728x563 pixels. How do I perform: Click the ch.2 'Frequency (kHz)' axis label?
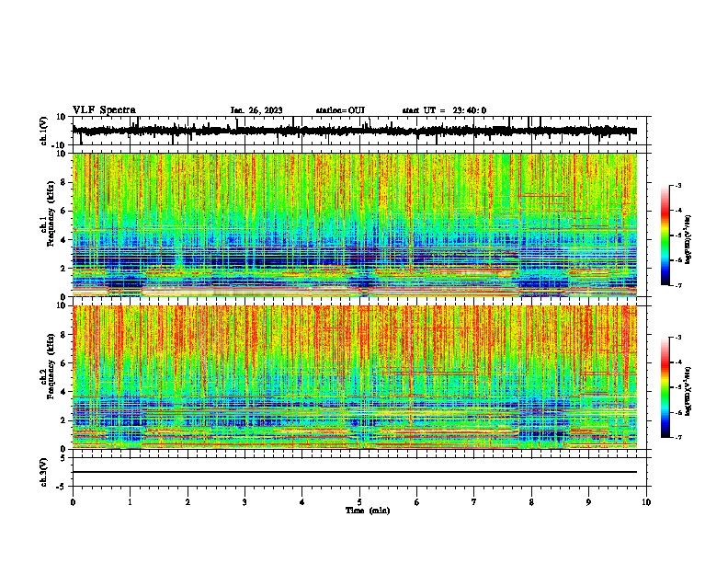(51, 366)
